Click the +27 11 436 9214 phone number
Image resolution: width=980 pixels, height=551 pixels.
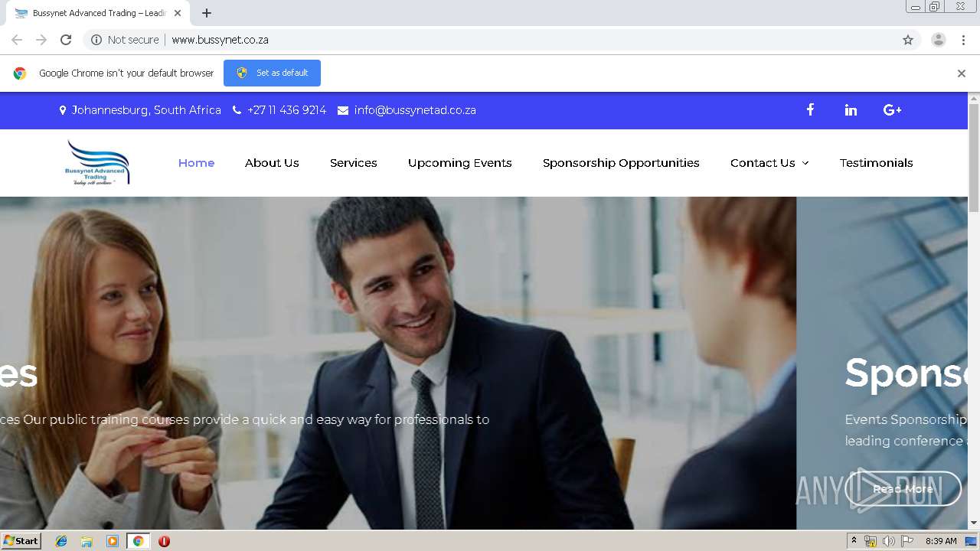(286, 110)
